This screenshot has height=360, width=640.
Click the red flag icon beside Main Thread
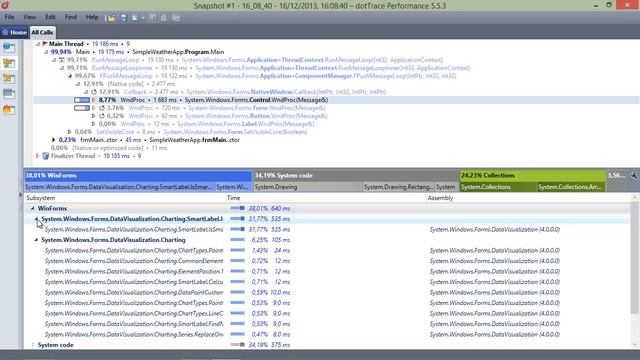(x=44, y=44)
